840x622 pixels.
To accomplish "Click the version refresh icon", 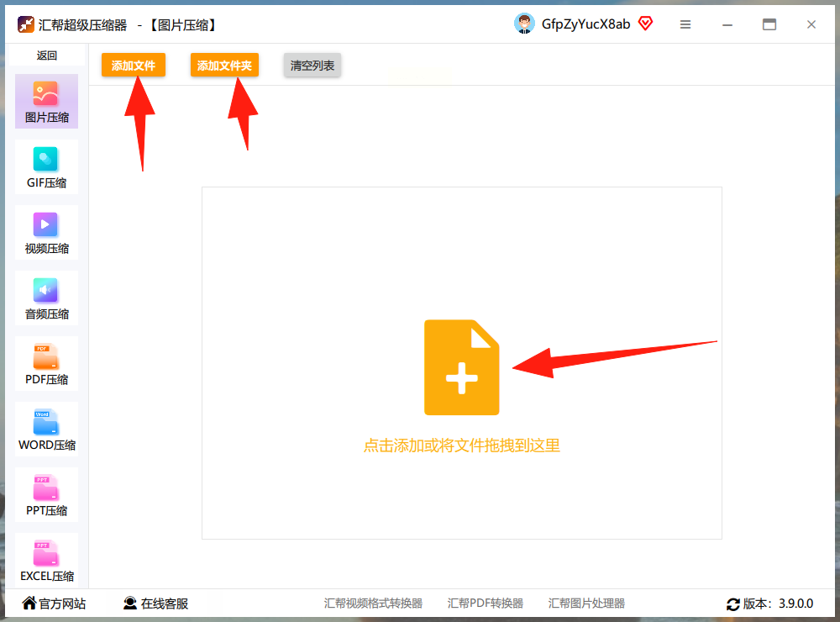I will tap(732, 604).
